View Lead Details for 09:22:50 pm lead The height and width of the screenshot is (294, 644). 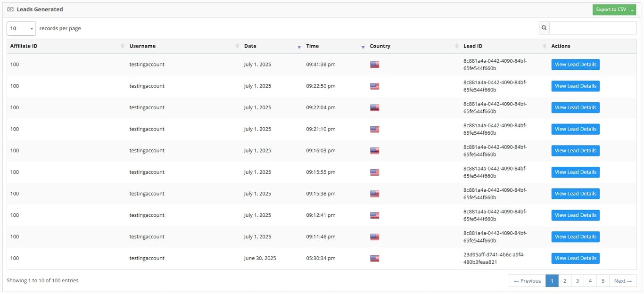pos(575,86)
